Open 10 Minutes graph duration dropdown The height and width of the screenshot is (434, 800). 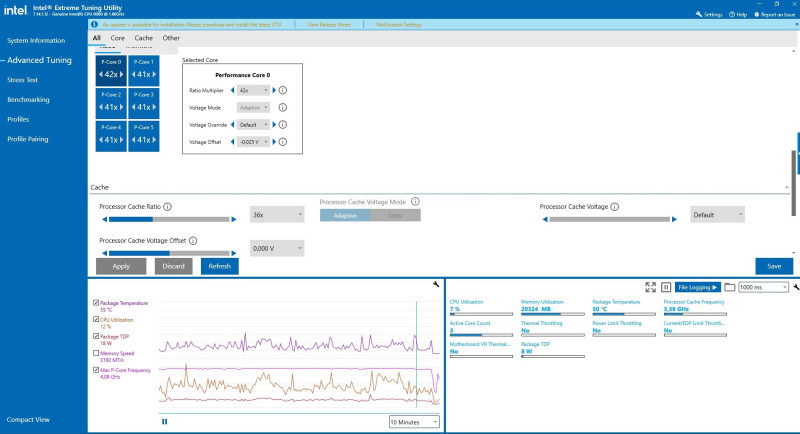(x=414, y=422)
